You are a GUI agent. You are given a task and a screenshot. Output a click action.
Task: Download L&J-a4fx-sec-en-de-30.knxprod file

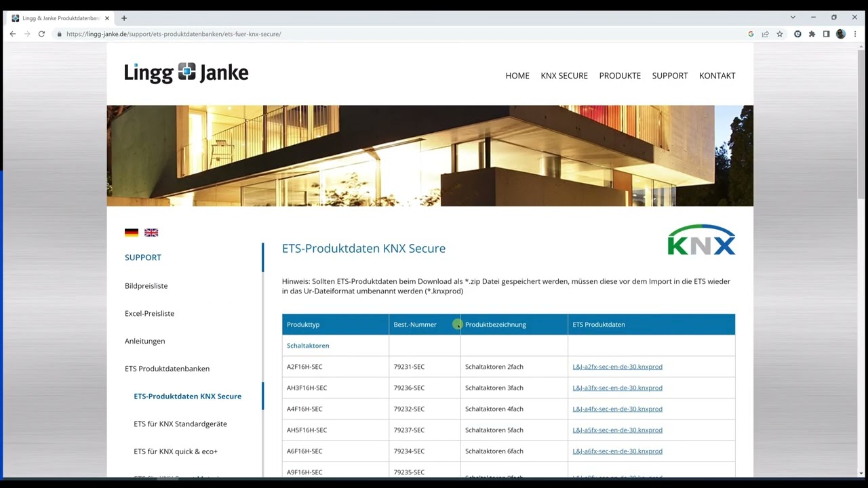pyautogui.click(x=617, y=409)
